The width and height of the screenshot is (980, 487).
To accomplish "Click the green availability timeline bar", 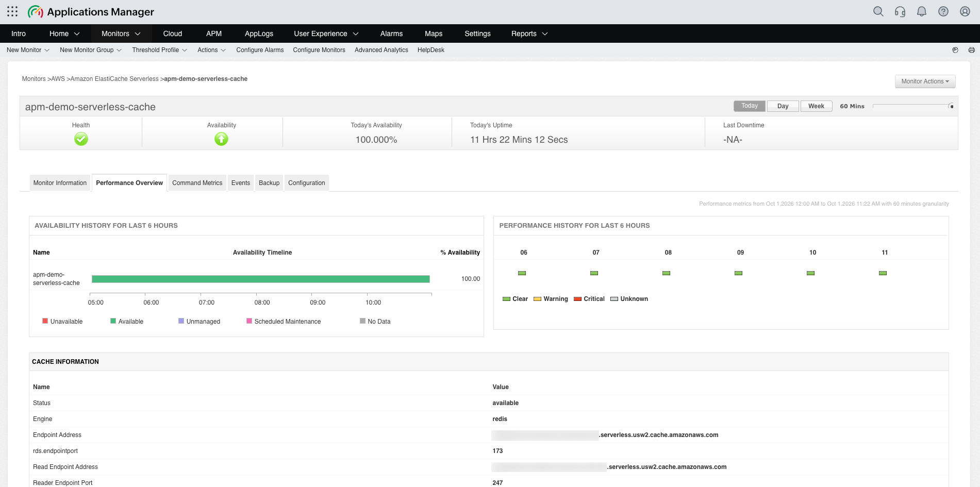I will pyautogui.click(x=261, y=279).
